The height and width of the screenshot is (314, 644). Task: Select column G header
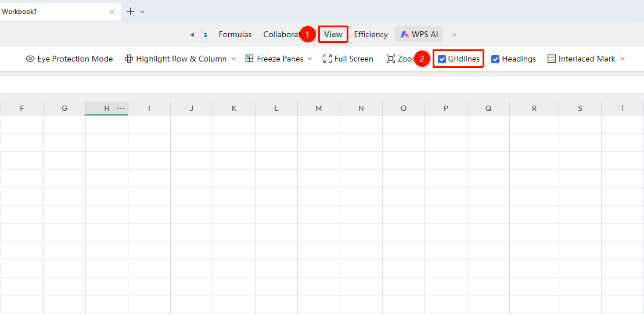tap(64, 109)
